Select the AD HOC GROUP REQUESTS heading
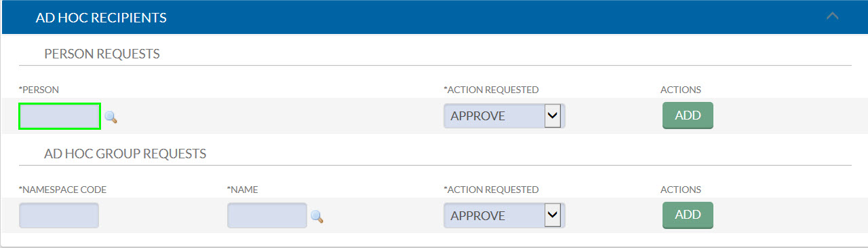868x248 pixels. (x=125, y=154)
